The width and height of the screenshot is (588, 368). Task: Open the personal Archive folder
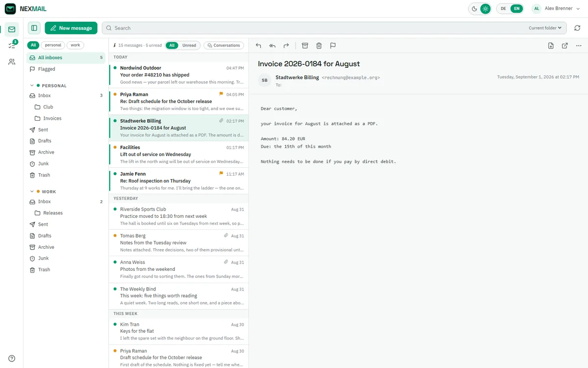coord(66,152)
